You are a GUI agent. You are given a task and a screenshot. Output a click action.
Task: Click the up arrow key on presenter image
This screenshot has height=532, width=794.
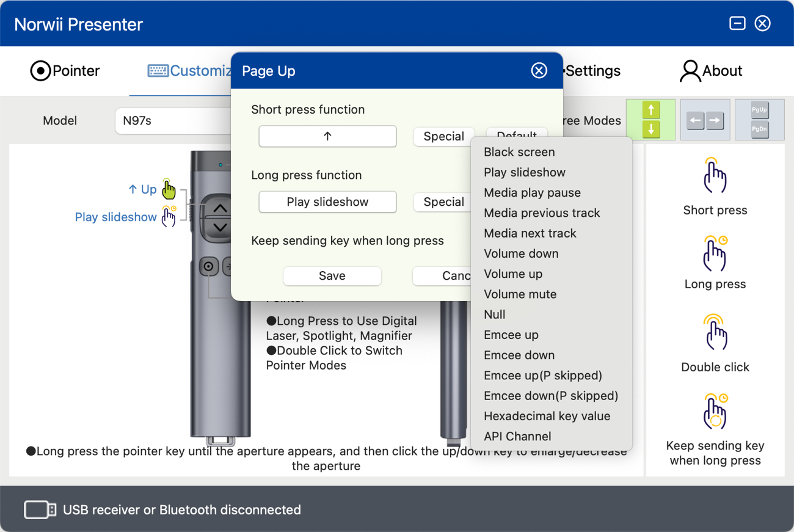click(x=220, y=209)
